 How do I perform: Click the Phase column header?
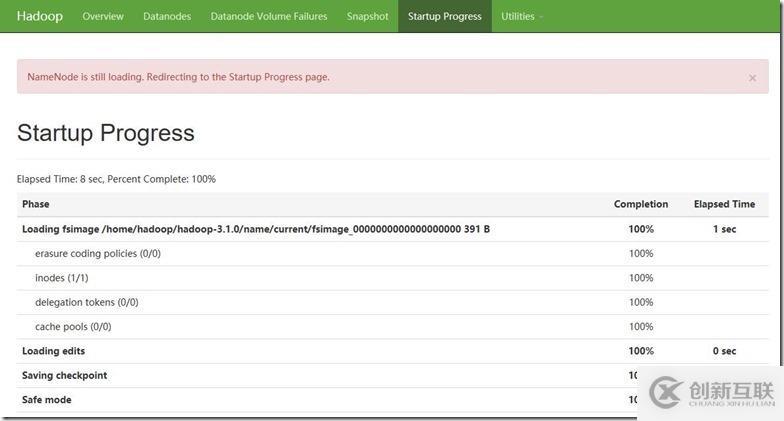coord(36,204)
